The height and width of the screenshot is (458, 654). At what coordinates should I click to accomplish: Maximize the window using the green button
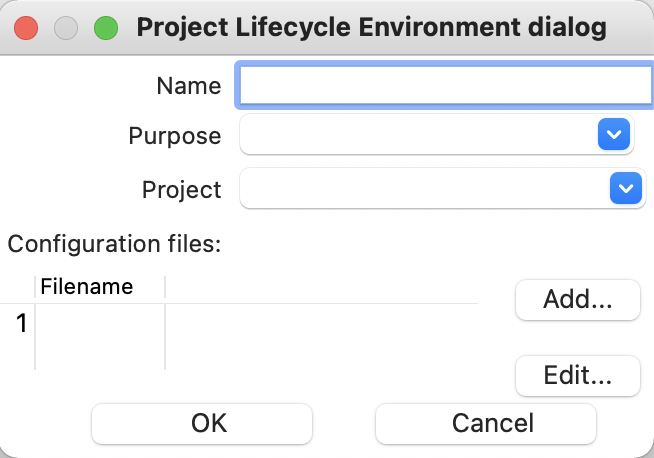[105, 28]
